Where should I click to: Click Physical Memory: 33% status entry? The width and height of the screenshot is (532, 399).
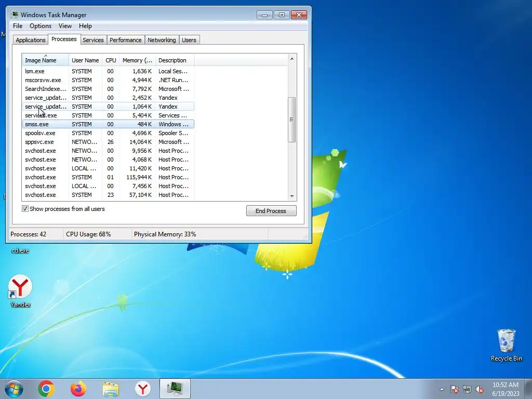165,234
